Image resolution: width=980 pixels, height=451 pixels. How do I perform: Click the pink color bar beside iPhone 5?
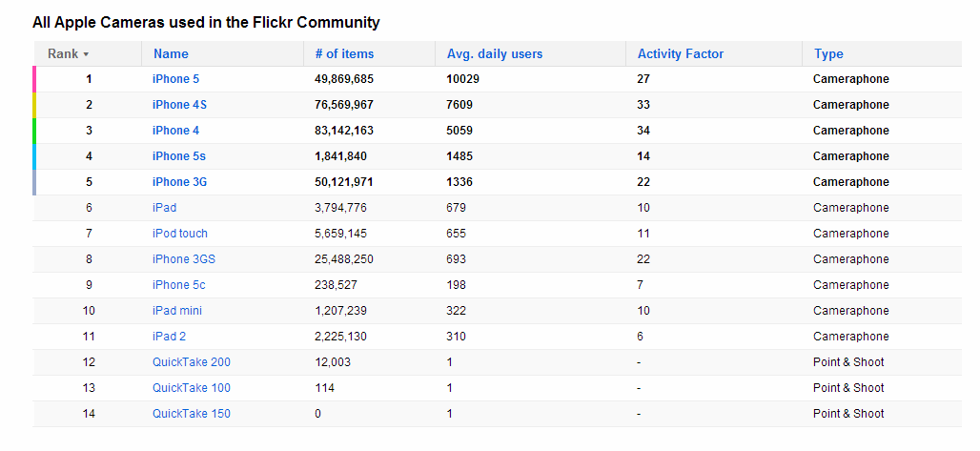pyautogui.click(x=35, y=79)
